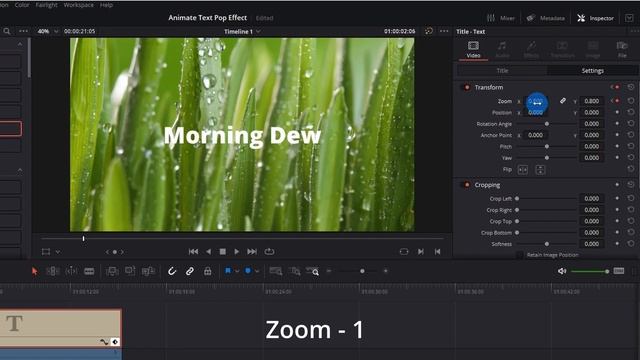Open the Metadata panel
This screenshot has width=640, height=360.
546,18
